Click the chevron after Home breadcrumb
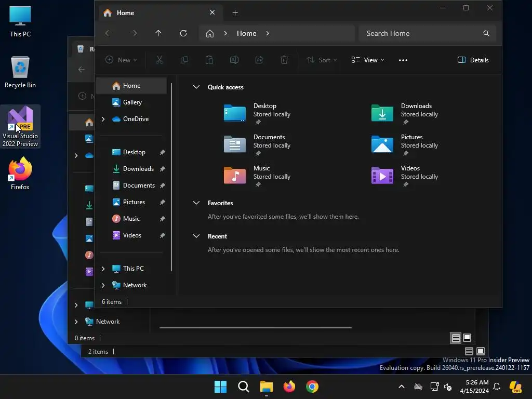 point(268,33)
